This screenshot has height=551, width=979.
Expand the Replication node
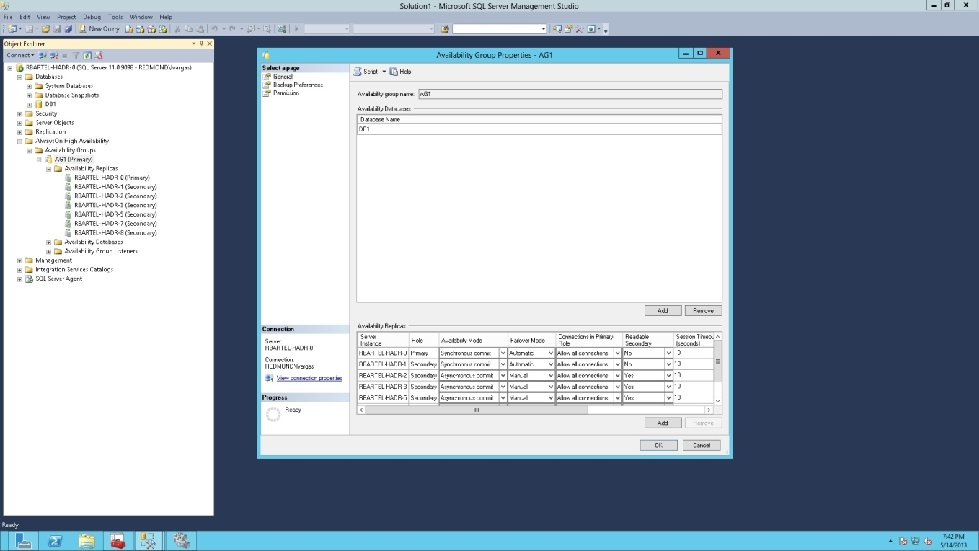[19, 132]
